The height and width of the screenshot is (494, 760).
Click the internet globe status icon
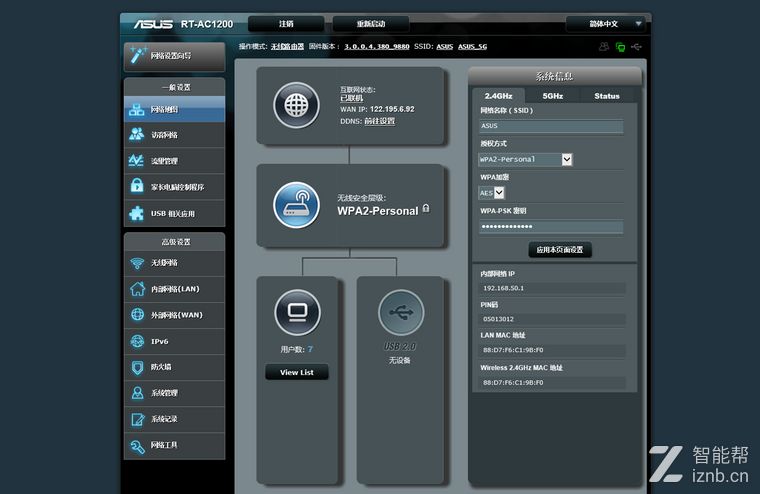point(296,104)
